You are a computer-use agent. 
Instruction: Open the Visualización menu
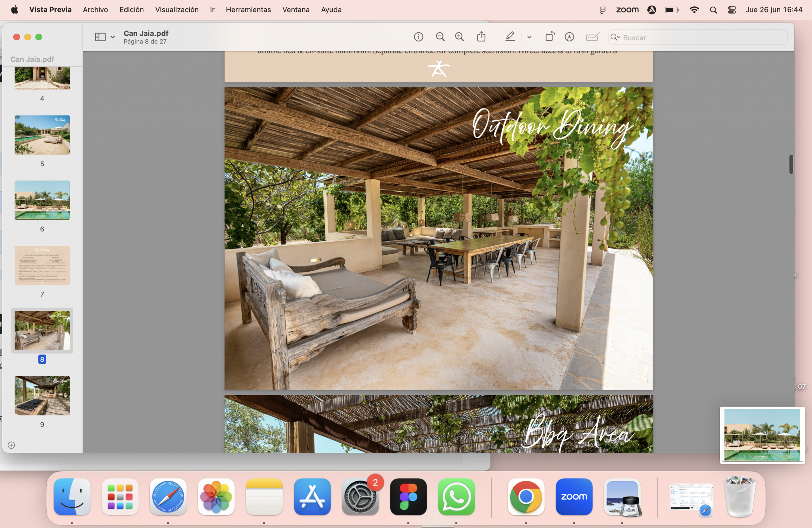[177, 10]
